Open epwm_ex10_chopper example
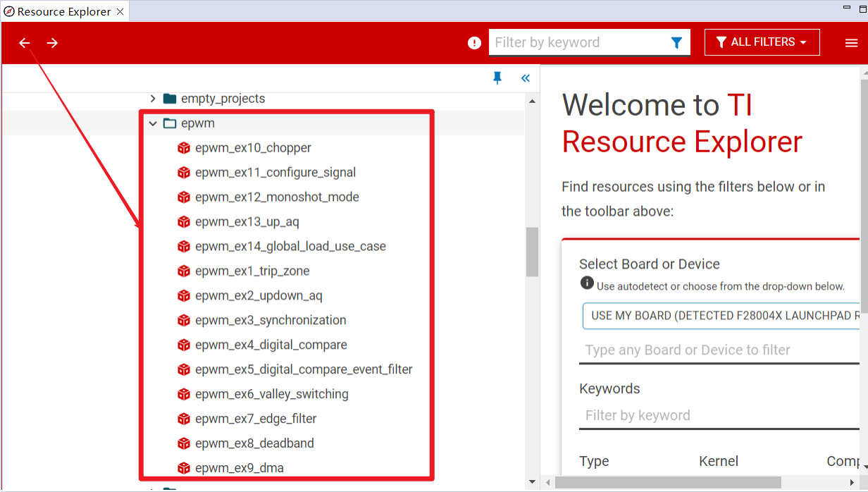The height and width of the screenshot is (492, 868). [x=254, y=148]
